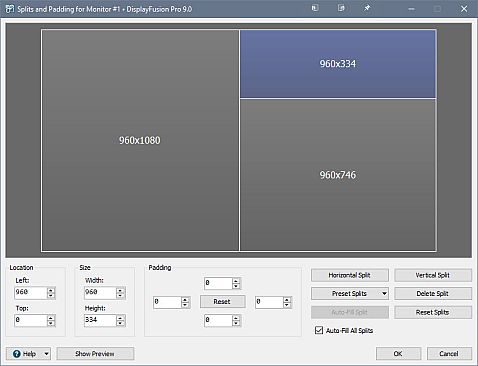Viewport: 478px width, 366px height.
Task: Decrease the left padding value
Action: pyautogui.click(x=185, y=305)
